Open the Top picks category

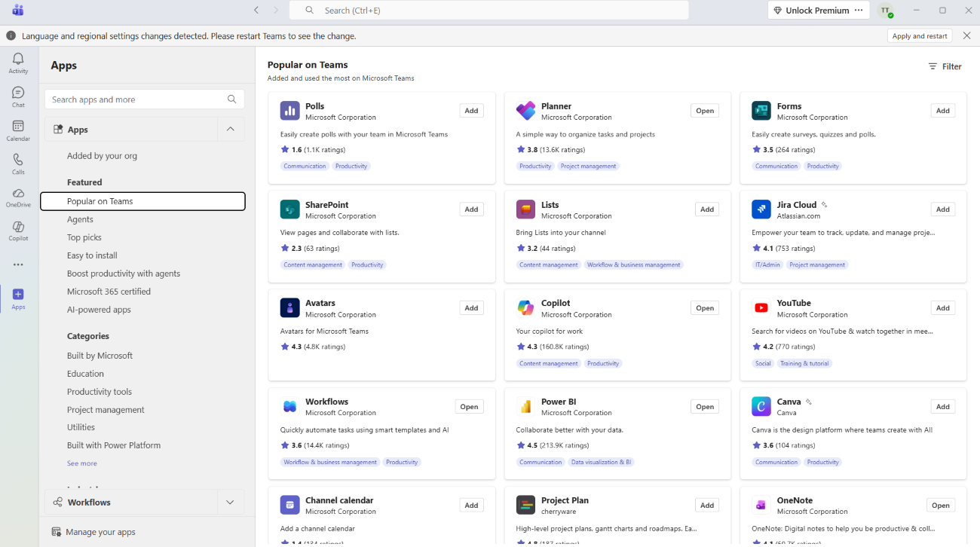tap(84, 237)
